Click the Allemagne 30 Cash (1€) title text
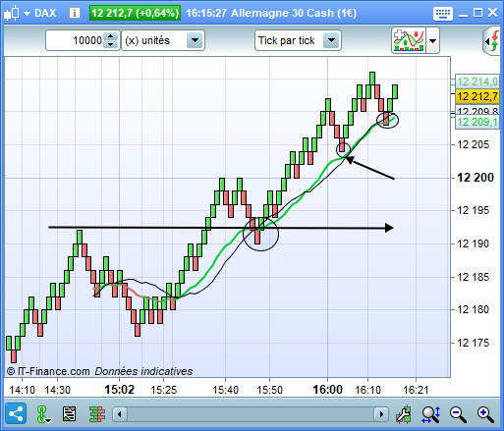This screenshot has width=504, height=431. pos(294,14)
